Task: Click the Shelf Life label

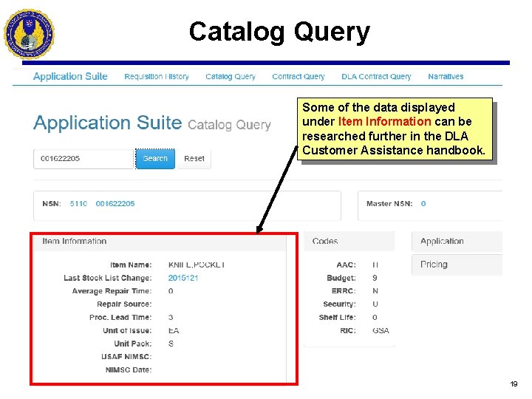Action: [x=337, y=317]
